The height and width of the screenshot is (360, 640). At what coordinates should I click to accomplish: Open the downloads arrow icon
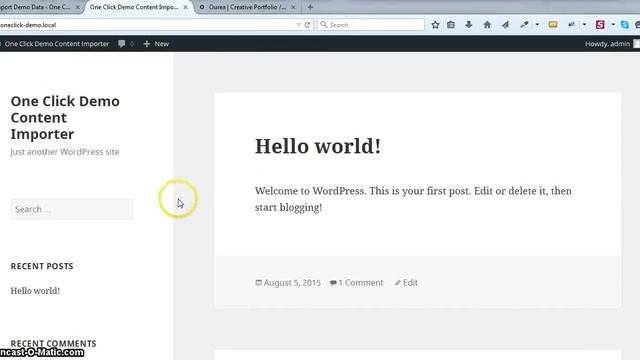click(x=469, y=25)
